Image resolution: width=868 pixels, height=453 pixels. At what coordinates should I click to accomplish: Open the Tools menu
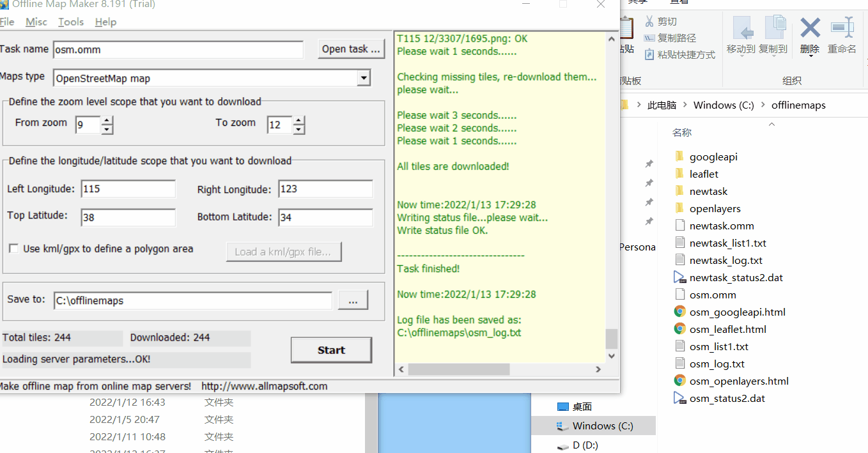pyautogui.click(x=71, y=22)
